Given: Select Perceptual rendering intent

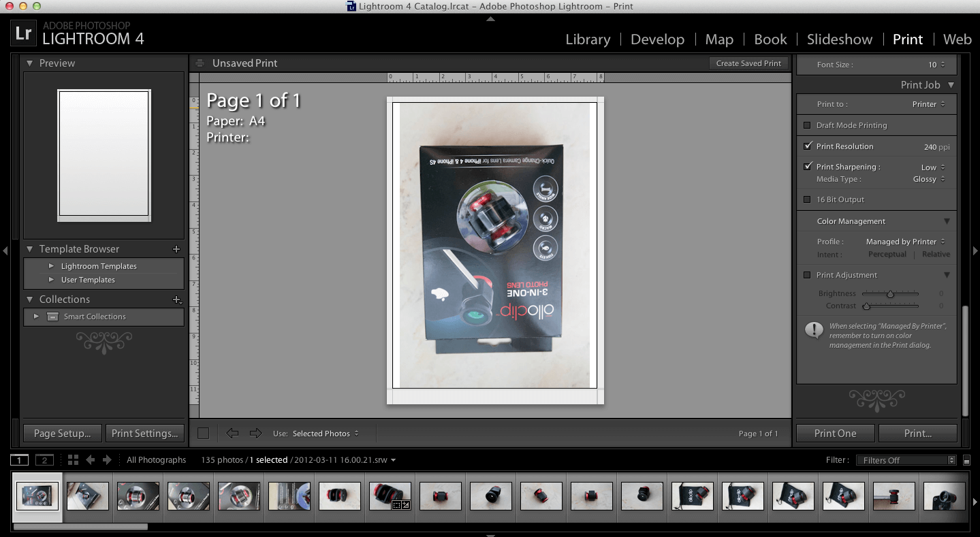Looking at the screenshot, I should 887,254.
